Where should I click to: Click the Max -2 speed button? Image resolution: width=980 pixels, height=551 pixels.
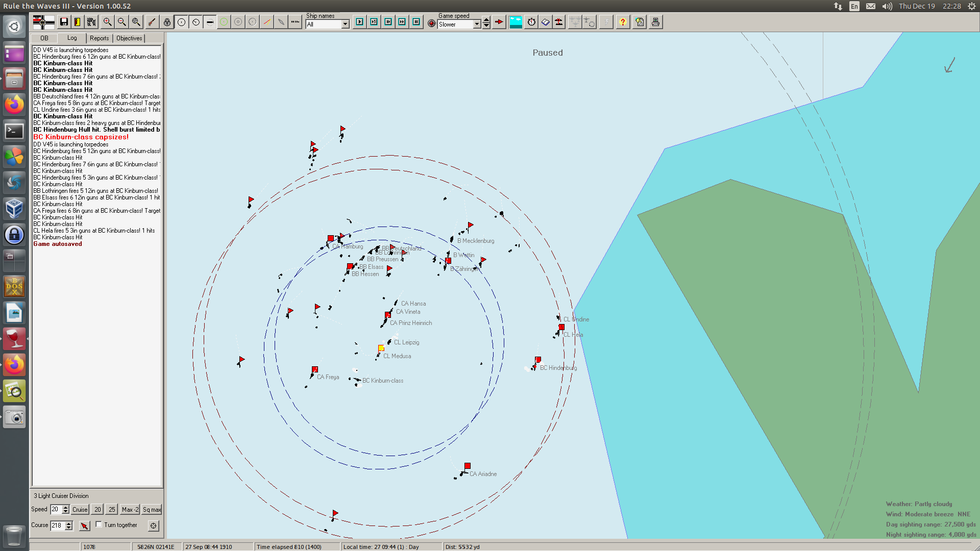[x=130, y=509]
